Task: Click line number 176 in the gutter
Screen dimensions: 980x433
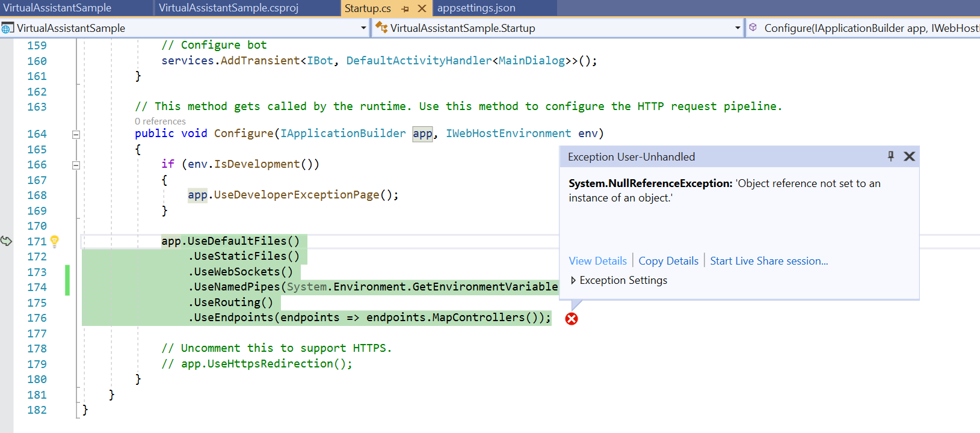Action: coord(37,318)
